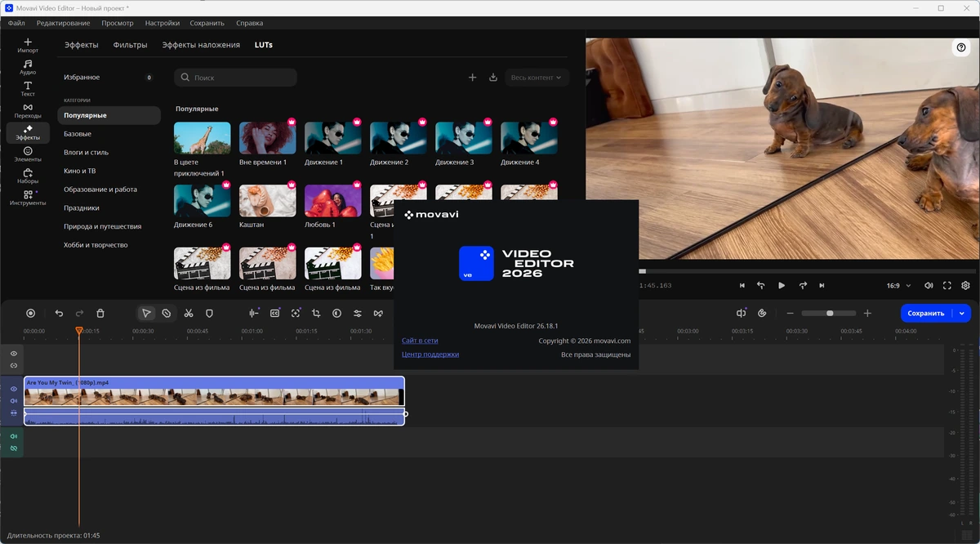
Task: Open the Инструменты section in the sidebar
Action: click(28, 198)
